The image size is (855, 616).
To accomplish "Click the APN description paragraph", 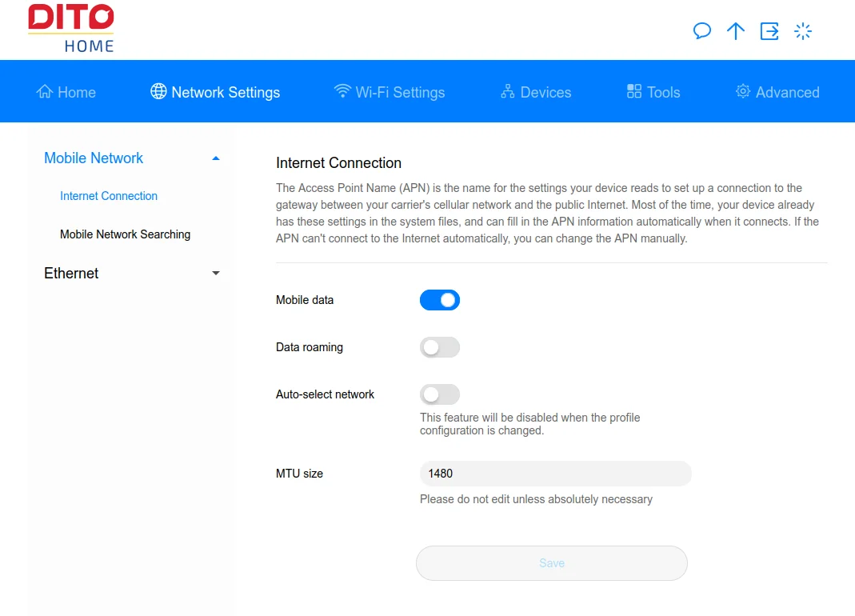I will click(547, 214).
